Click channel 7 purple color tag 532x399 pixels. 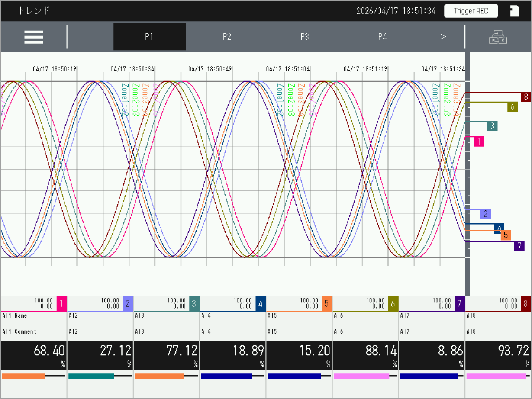[460, 304]
